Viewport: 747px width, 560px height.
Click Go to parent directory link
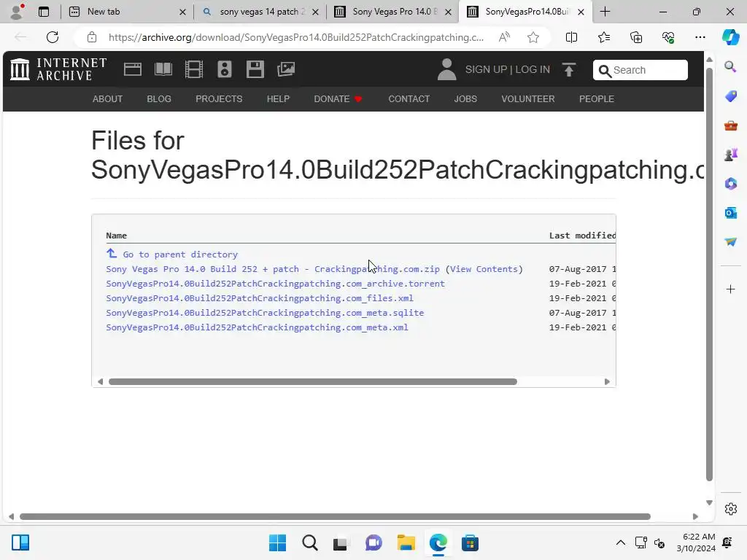pos(180,254)
